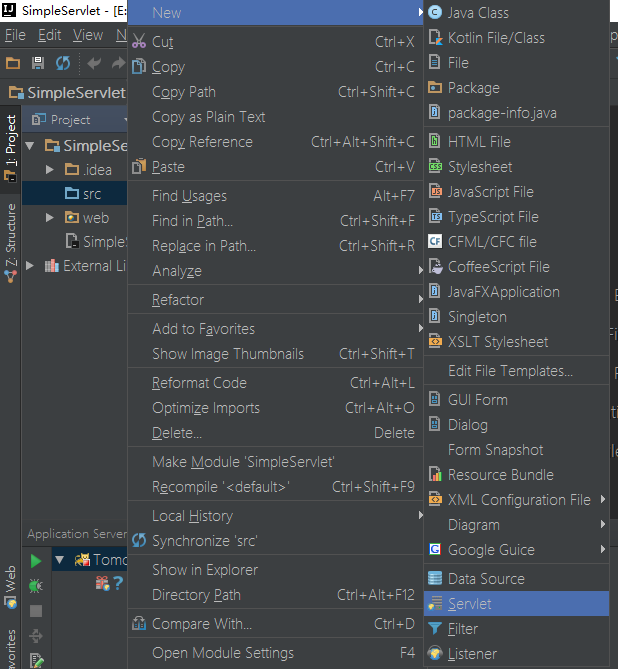Open the File menu

click(x=15, y=35)
